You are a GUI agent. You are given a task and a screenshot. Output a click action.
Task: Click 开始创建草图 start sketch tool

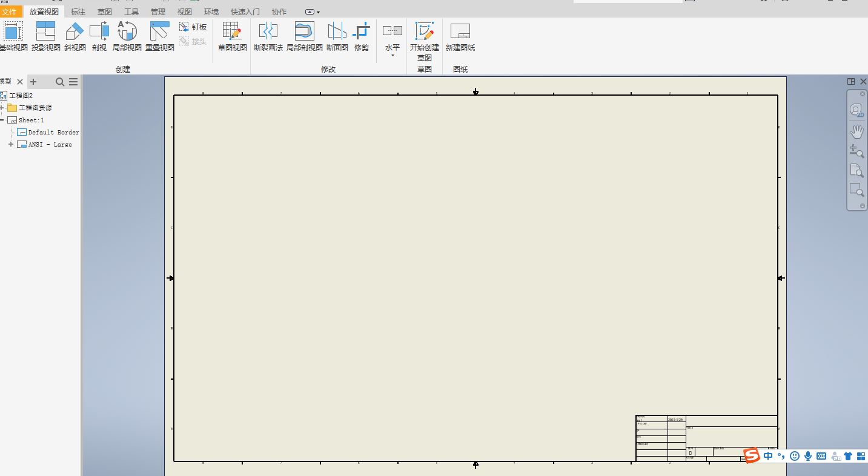425,41
